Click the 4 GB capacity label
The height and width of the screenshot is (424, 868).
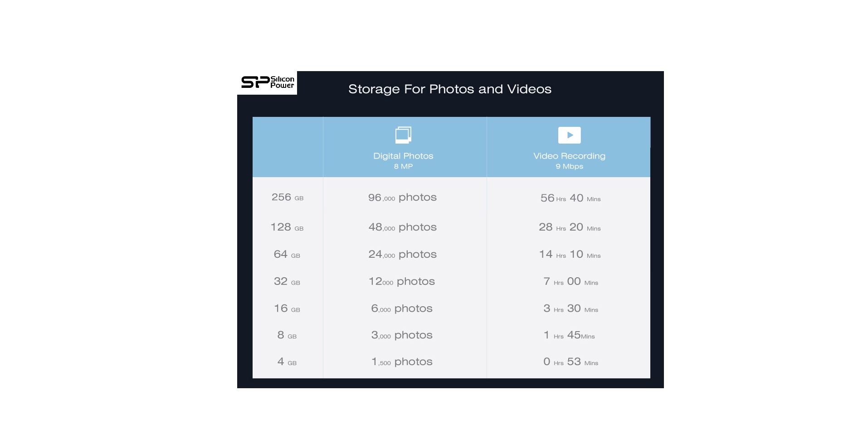[x=287, y=362]
